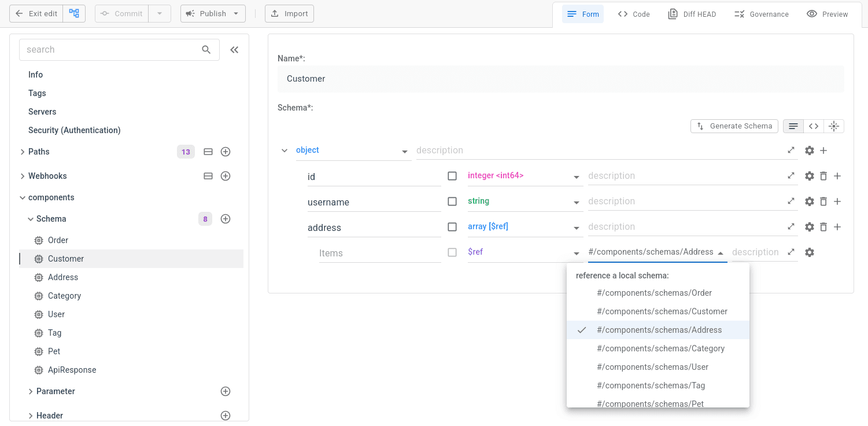The image size is (868, 426).
Task: Toggle required checkbox for username
Action: point(452,201)
